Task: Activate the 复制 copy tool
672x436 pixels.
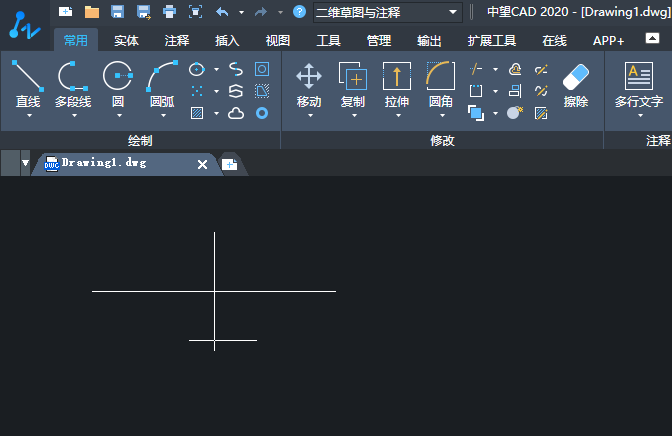Action: tap(353, 84)
